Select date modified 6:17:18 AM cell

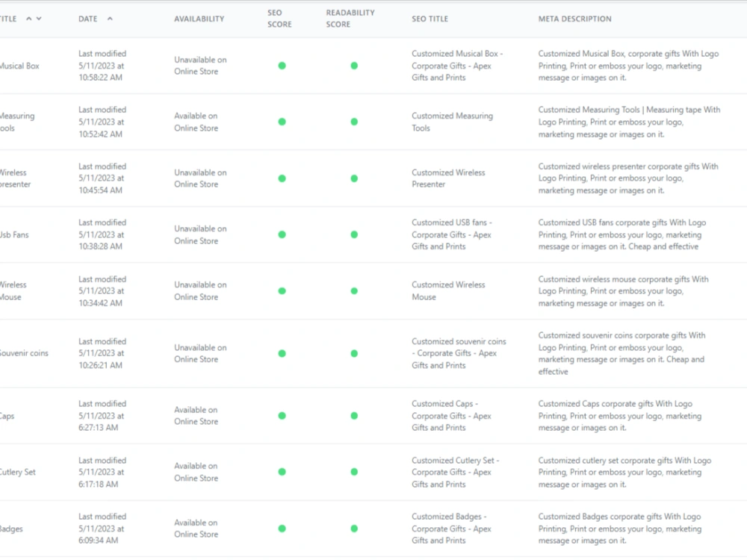(x=102, y=472)
